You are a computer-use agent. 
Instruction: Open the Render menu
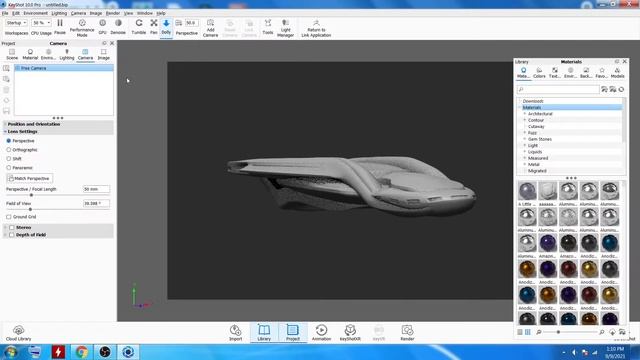pos(113,13)
